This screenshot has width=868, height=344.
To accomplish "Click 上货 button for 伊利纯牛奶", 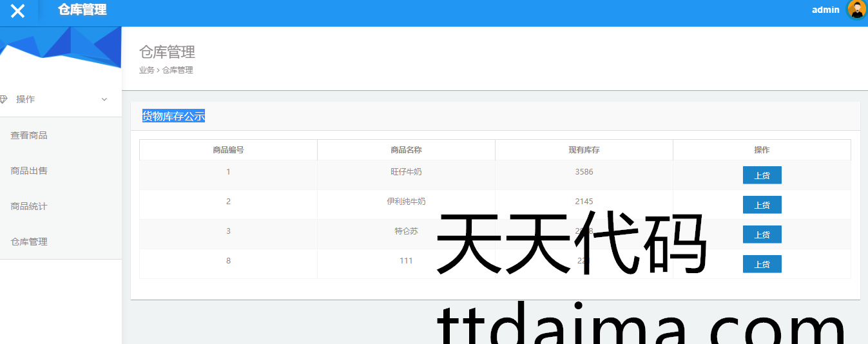I will (x=762, y=205).
